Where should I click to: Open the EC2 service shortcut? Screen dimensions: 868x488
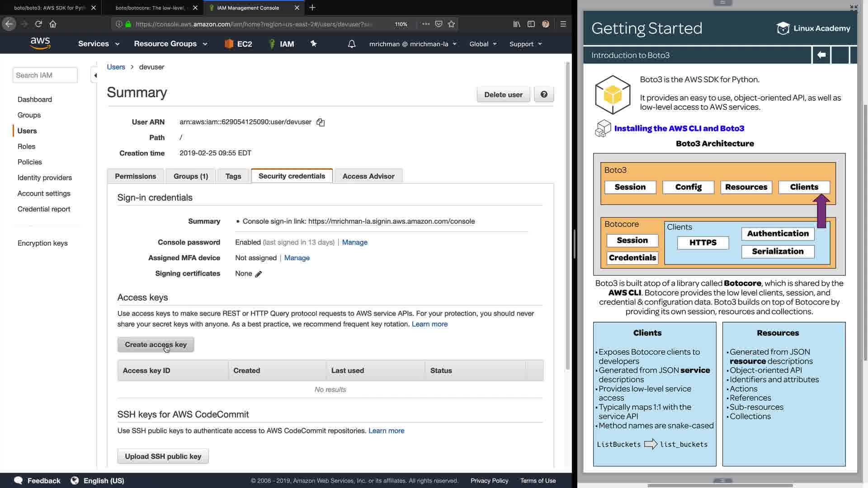coord(238,44)
